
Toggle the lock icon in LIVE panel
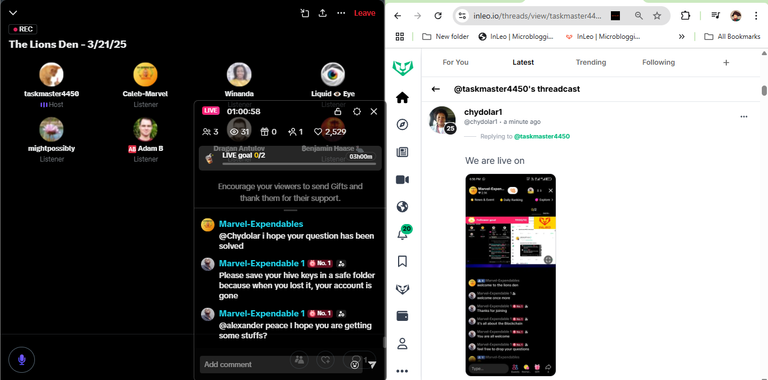(x=337, y=112)
